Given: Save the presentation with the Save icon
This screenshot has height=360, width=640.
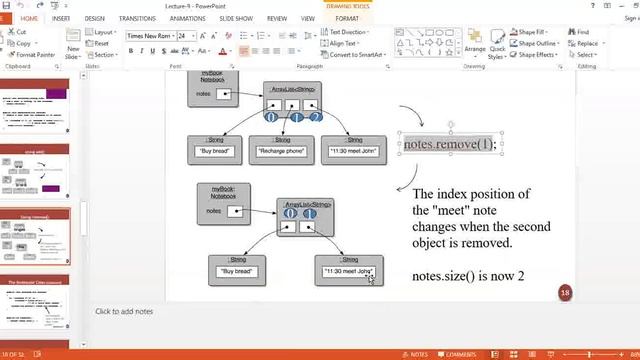Looking at the screenshot, I should (6, 5).
